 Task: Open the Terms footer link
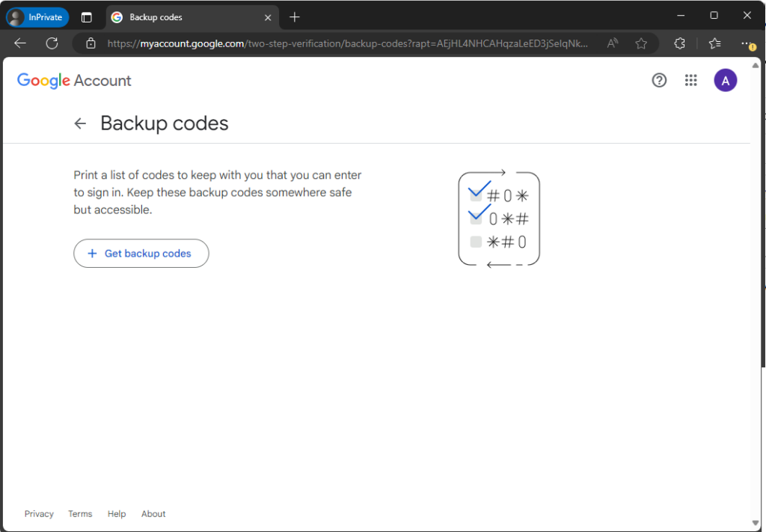coord(80,514)
